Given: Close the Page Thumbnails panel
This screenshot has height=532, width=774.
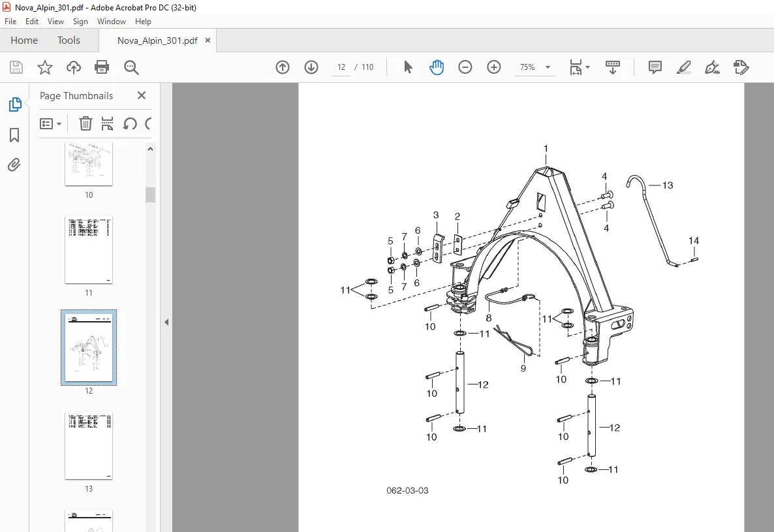Looking at the screenshot, I should pos(141,95).
